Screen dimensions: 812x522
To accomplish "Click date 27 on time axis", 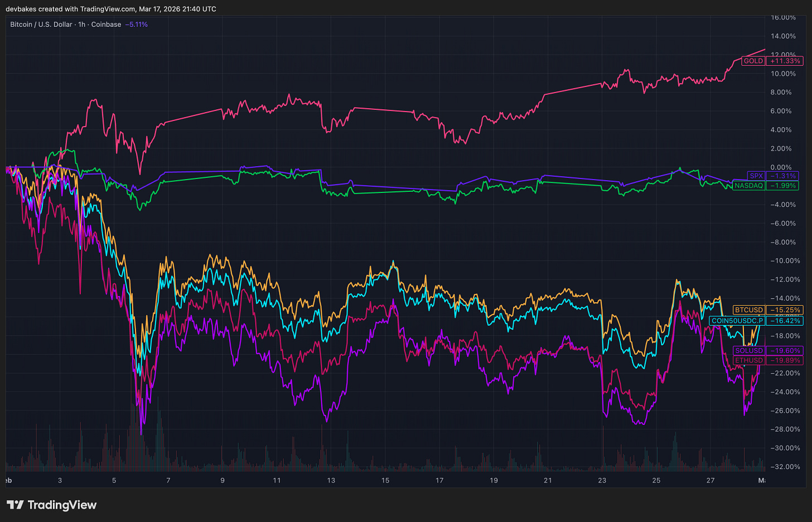I will click(710, 480).
